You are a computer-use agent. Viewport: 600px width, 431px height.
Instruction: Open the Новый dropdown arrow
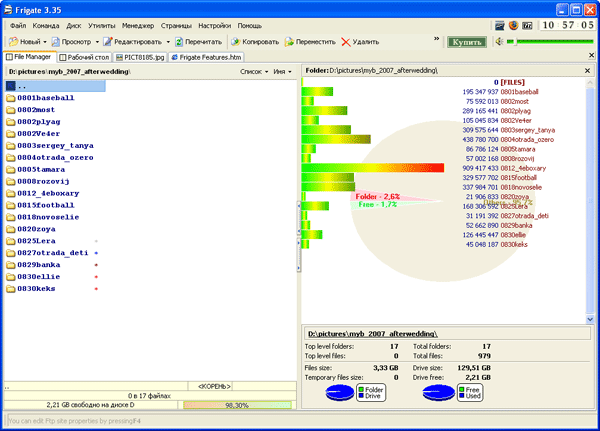coord(45,42)
